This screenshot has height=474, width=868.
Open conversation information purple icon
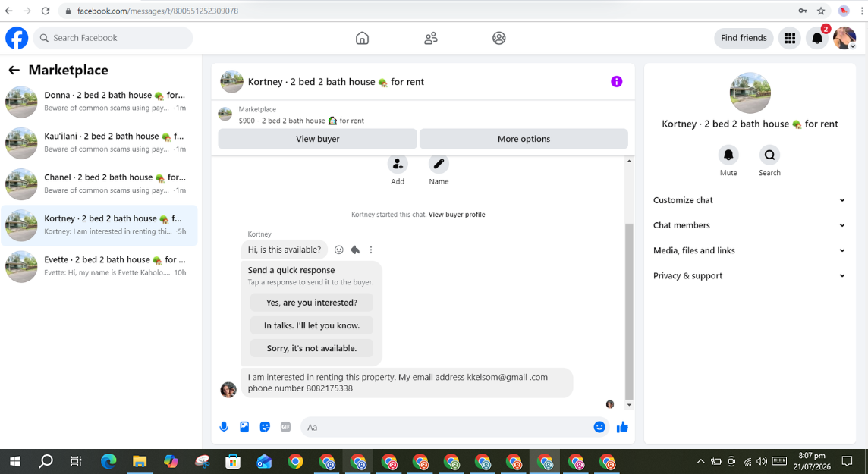tap(616, 82)
